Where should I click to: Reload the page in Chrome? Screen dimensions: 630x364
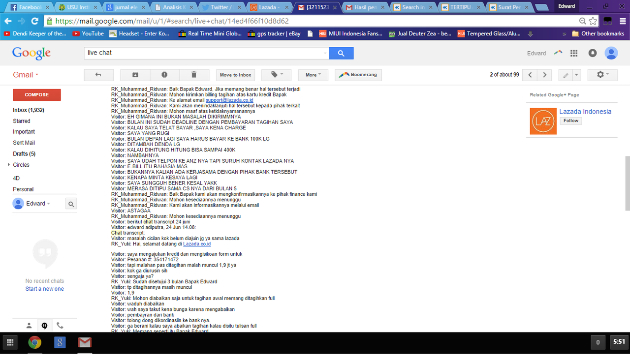(x=34, y=21)
